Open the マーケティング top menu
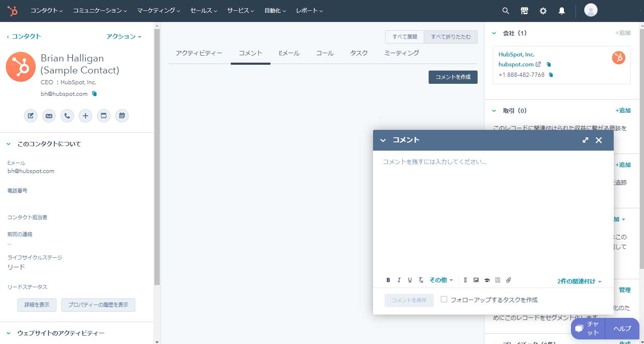The image size is (644, 344). pyautogui.click(x=159, y=11)
